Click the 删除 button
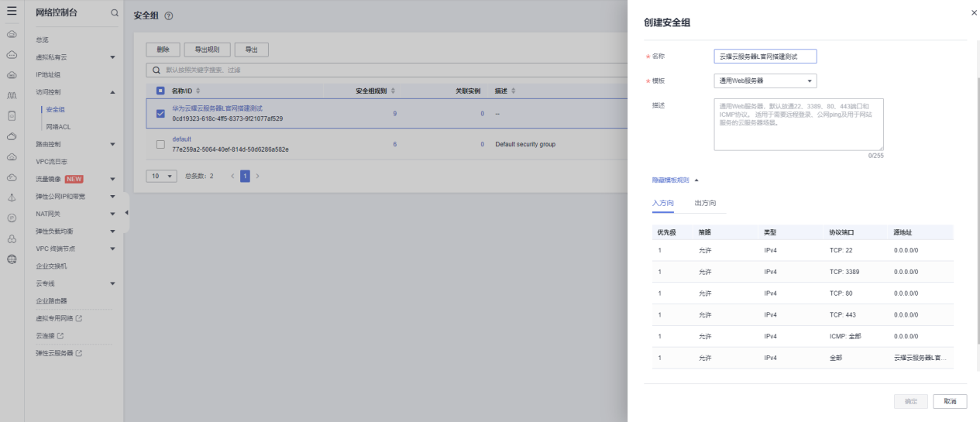This screenshot has width=980, height=422. (163, 50)
